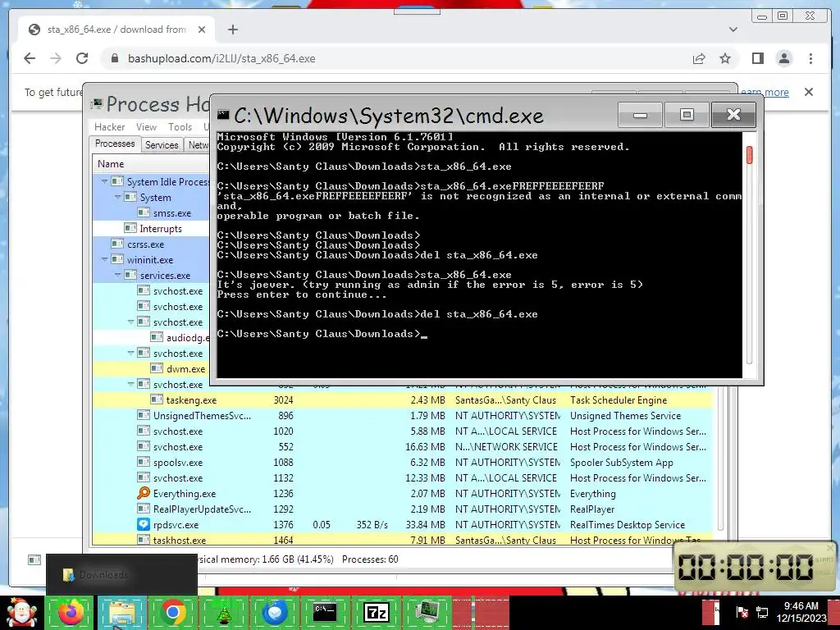Switch to Chrome from the taskbar
The height and width of the screenshot is (630, 840).
pos(172,612)
